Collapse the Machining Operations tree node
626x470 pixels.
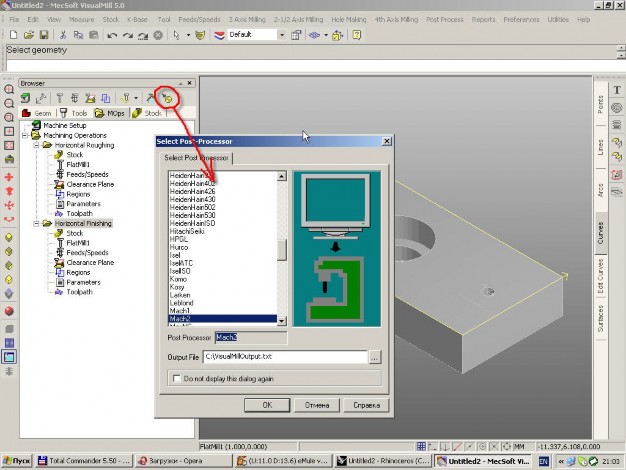pos(25,135)
